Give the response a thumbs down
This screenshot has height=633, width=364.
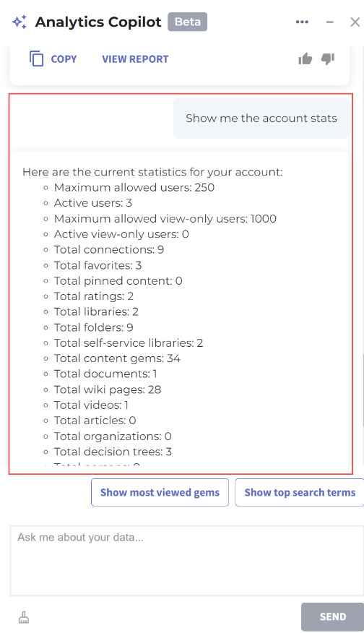tap(328, 59)
